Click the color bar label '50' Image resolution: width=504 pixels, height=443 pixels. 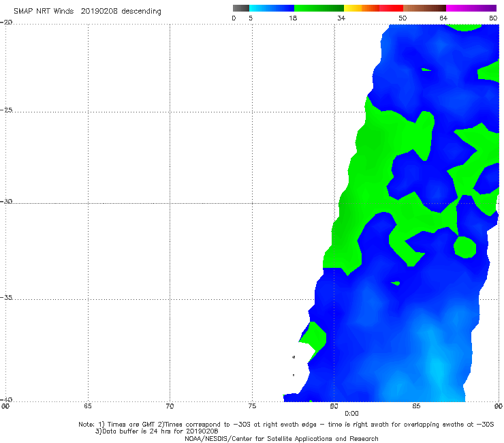pyautogui.click(x=403, y=18)
